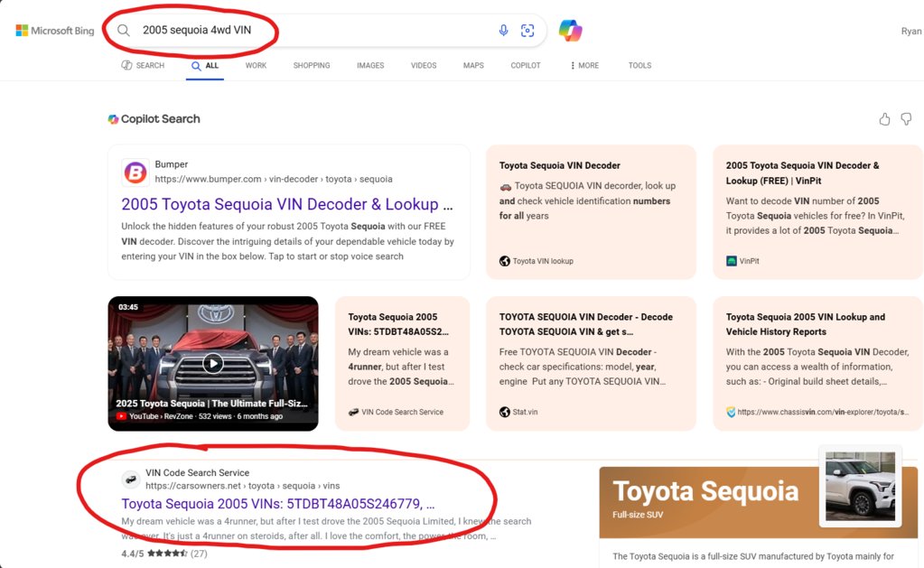Open search Tools options
The width and height of the screenshot is (924, 568).
(640, 65)
